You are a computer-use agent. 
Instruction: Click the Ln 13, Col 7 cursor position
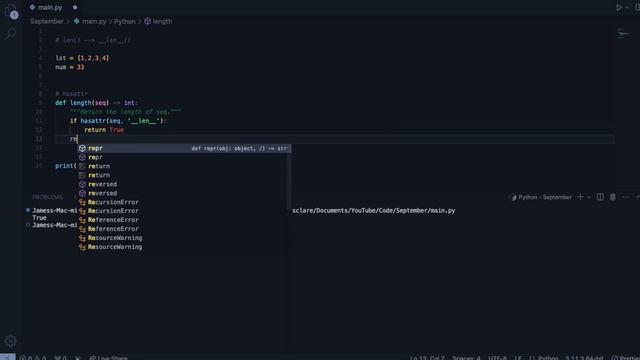[427, 358]
